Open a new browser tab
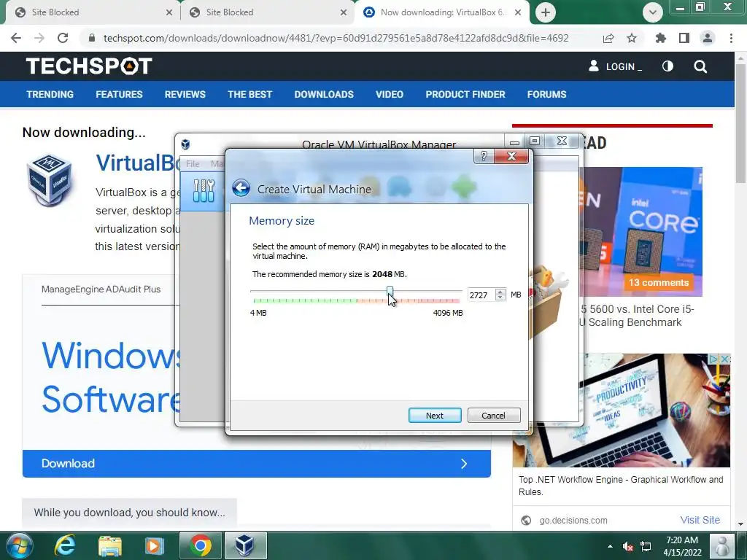The height and width of the screenshot is (560, 747). click(546, 12)
